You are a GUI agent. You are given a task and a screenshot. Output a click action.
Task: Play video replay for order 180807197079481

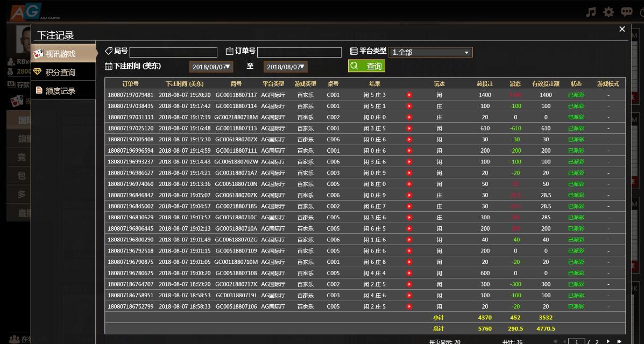(409, 95)
